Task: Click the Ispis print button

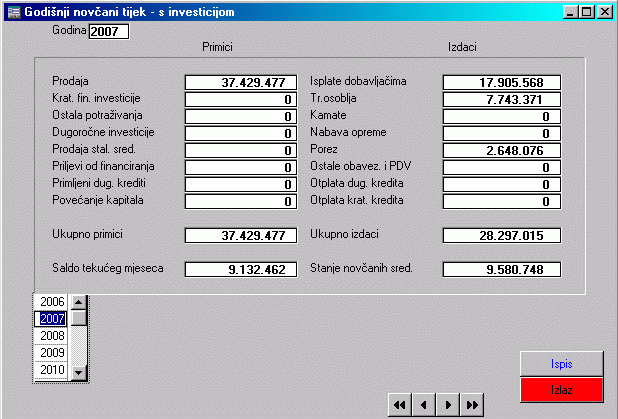Action: (x=562, y=363)
